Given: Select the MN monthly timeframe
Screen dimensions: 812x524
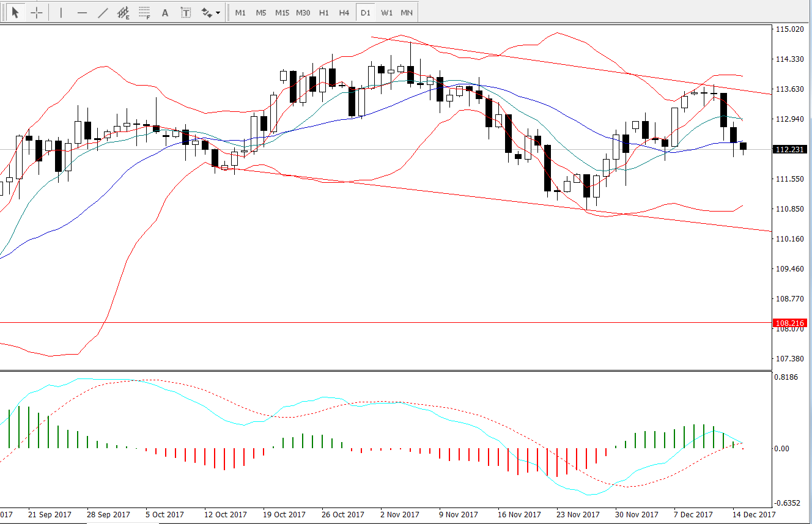Looking at the screenshot, I should pos(406,12).
